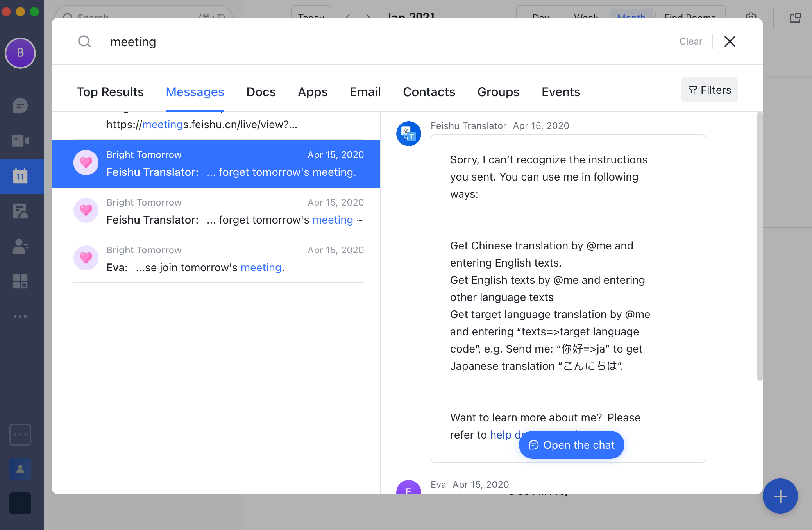This screenshot has height=530, width=812.
Task: Clear the search query
Action: point(691,41)
